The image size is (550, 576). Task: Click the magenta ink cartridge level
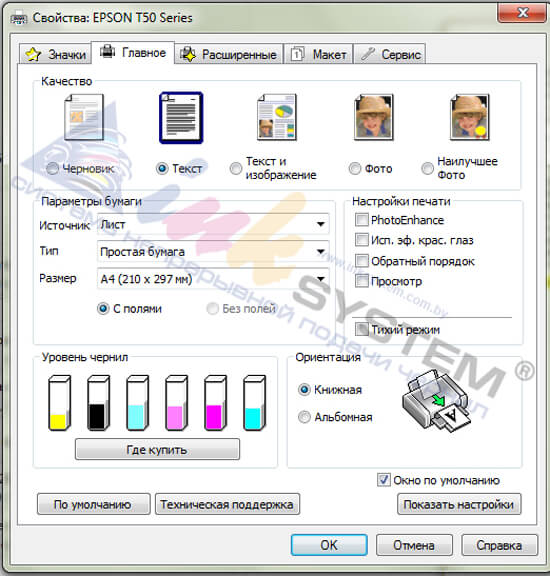tap(215, 403)
